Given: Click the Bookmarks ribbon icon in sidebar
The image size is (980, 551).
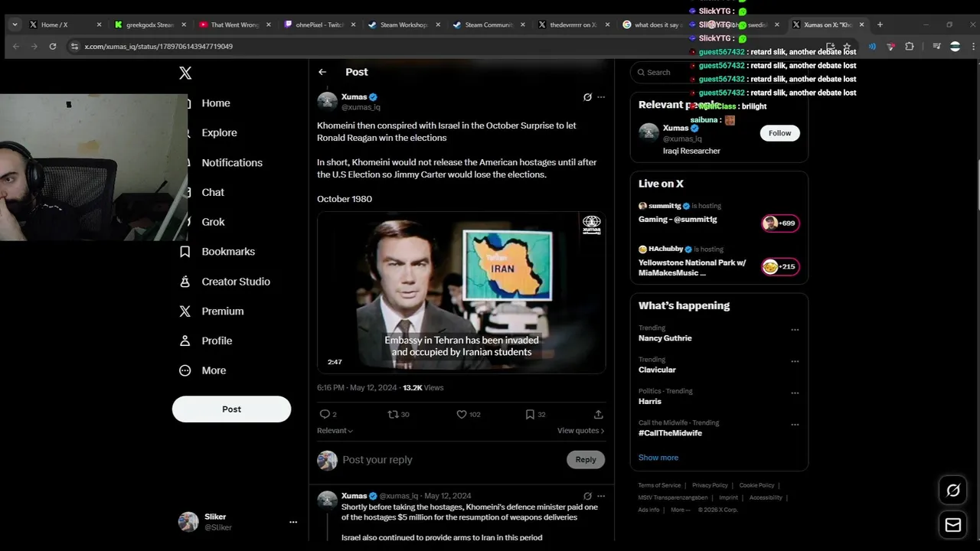Looking at the screenshot, I should click(185, 252).
